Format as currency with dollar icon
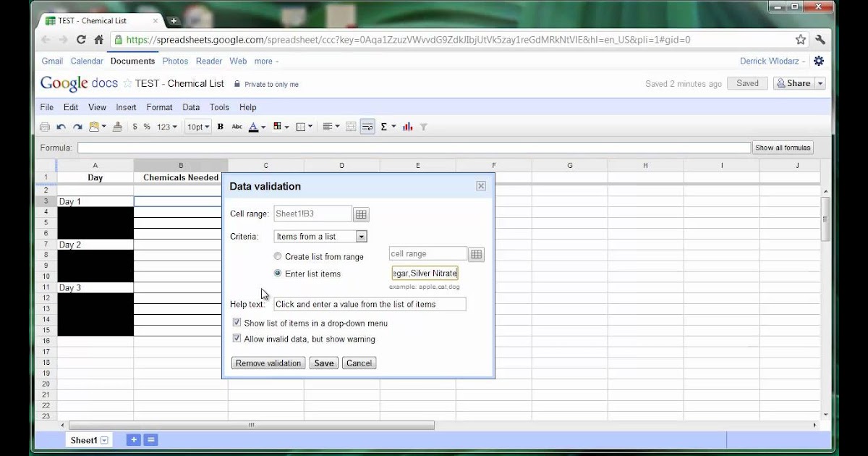This screenshot has width=868, height=456. (x=135, y=127)
